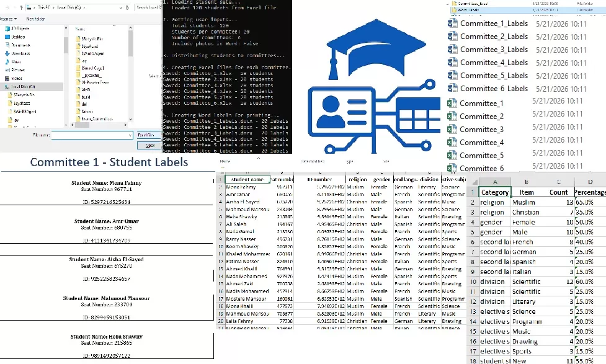Select 3D Objects in the sidebar
The width and height of the screenshot is (606, 364).
[x=19, y=29]
